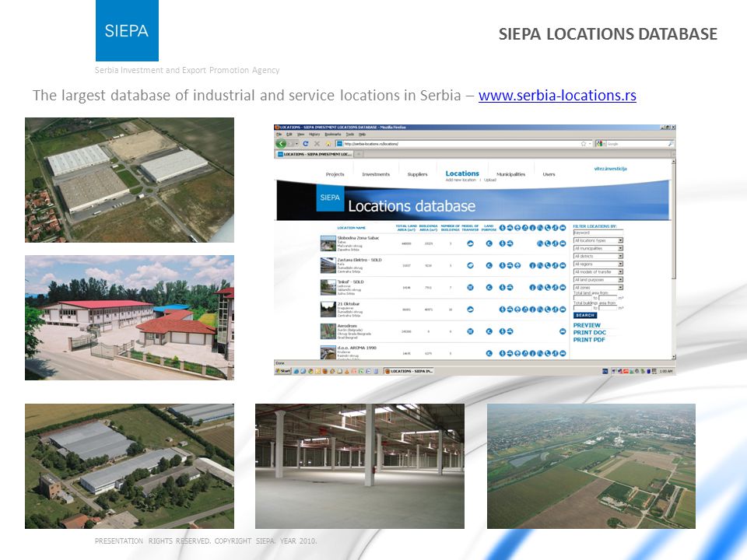Image resolution: width=747 pixels, height=560 pixels.
Task: Open the Zastava Elektro - SOLD location
Action: [359, 260]
